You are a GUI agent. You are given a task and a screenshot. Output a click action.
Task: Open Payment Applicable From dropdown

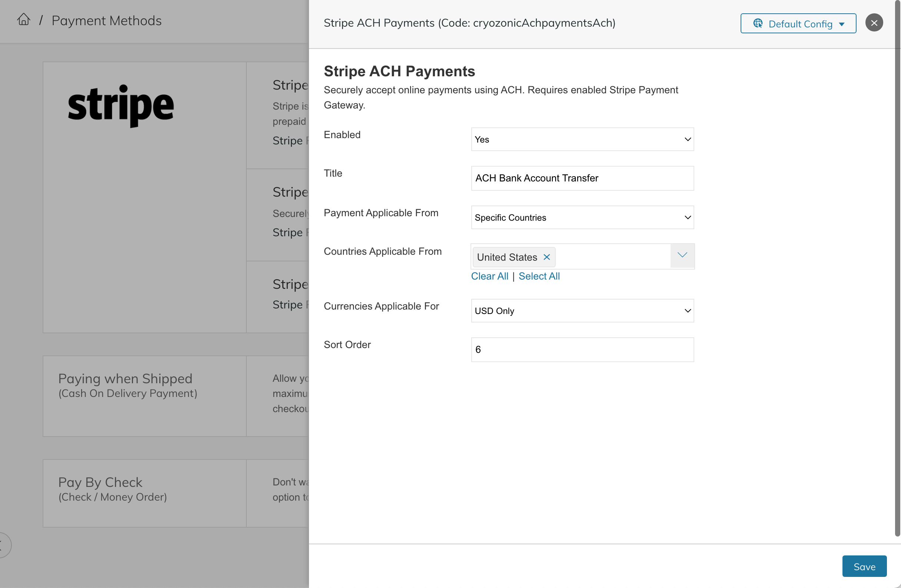[x=582, y=218]
